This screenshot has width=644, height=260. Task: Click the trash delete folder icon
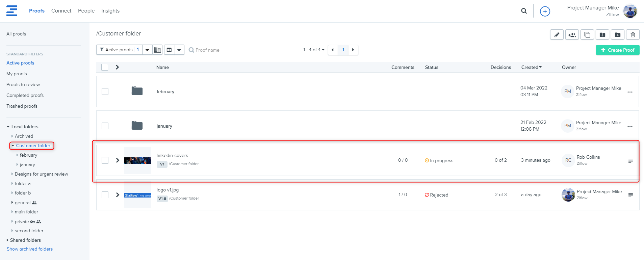(x=633, y=35)
